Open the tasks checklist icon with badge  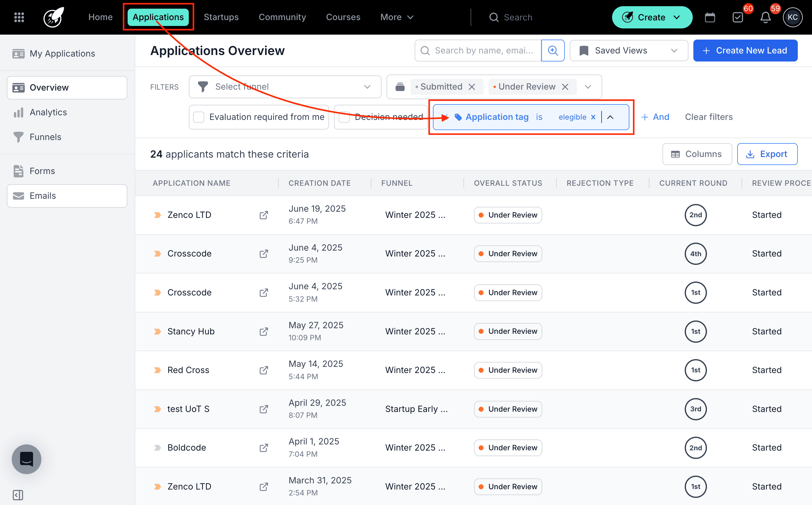click(x=738, y=17)
